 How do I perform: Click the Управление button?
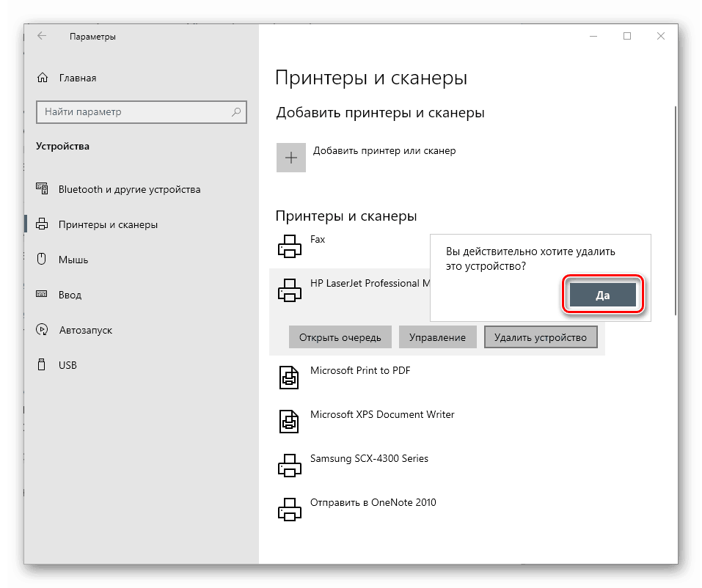(437, 337)
